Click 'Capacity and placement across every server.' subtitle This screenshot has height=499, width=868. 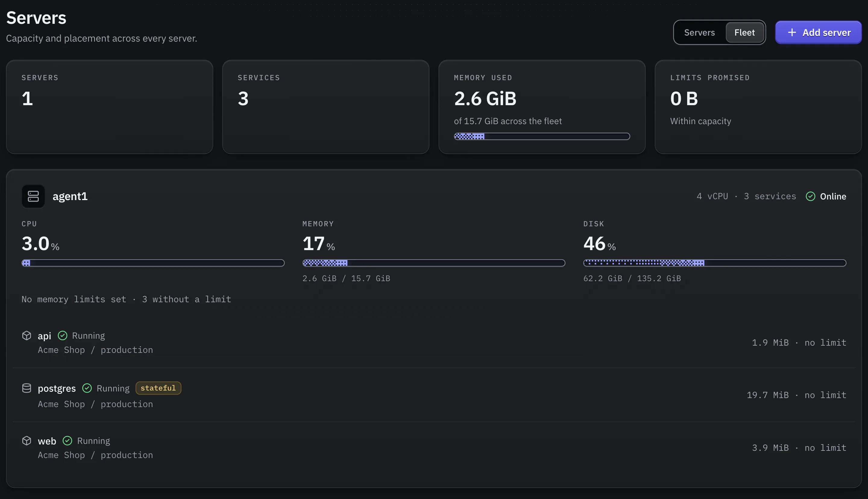[x=102, y=38]
